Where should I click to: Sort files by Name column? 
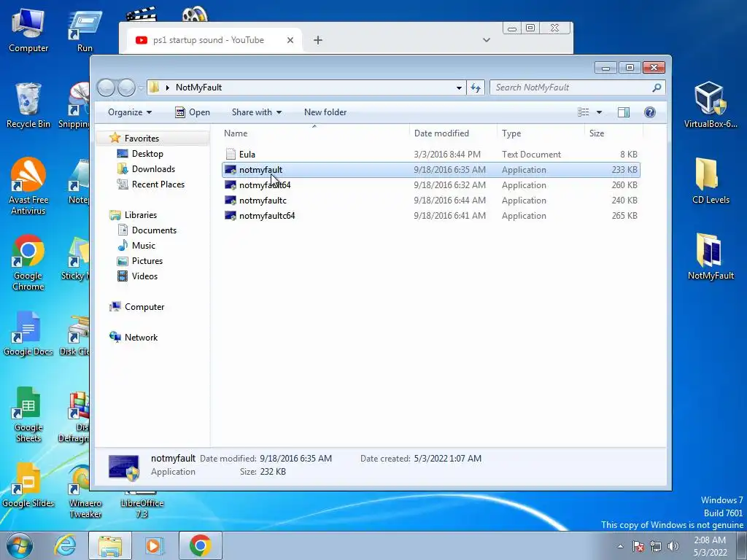pos(314,133)
